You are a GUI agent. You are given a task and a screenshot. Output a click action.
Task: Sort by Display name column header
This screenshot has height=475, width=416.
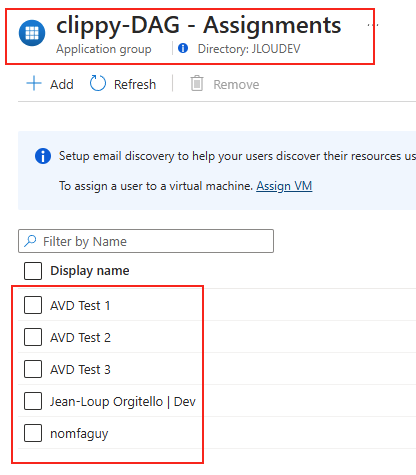pyautogui.click(x=90, y=271)
